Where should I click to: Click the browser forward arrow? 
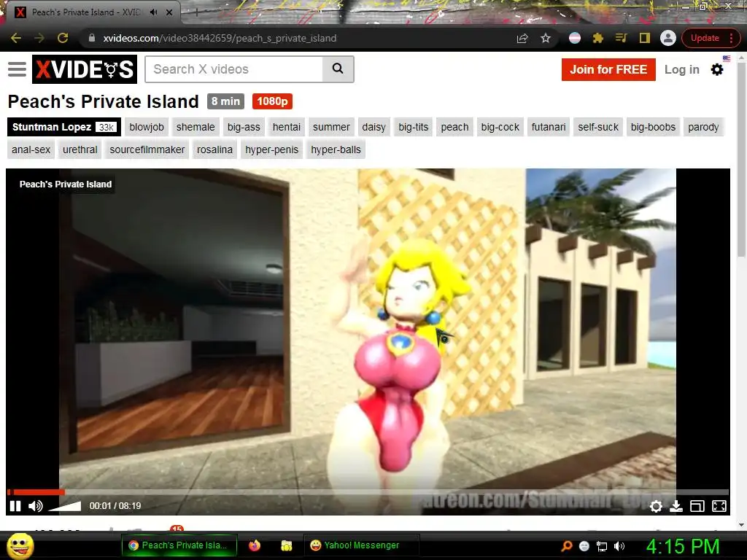point(39,38)
